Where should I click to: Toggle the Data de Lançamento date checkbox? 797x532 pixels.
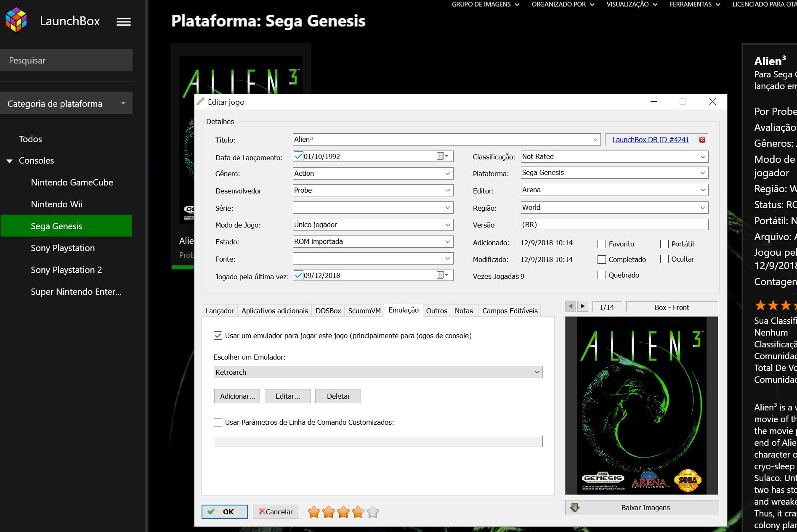point(298,156)
